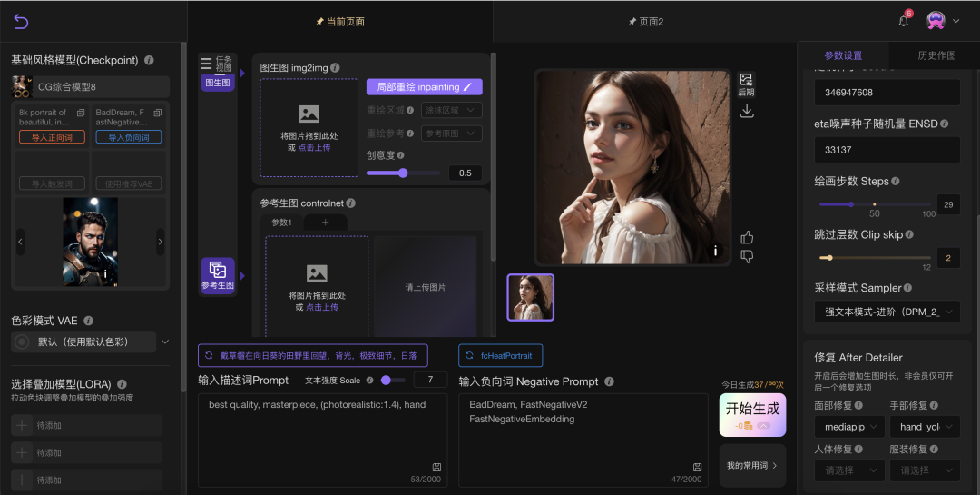The height and width of the screenshot is (495, 980).
Task: Click the purple back arrow icon
Action: [22, 22]
